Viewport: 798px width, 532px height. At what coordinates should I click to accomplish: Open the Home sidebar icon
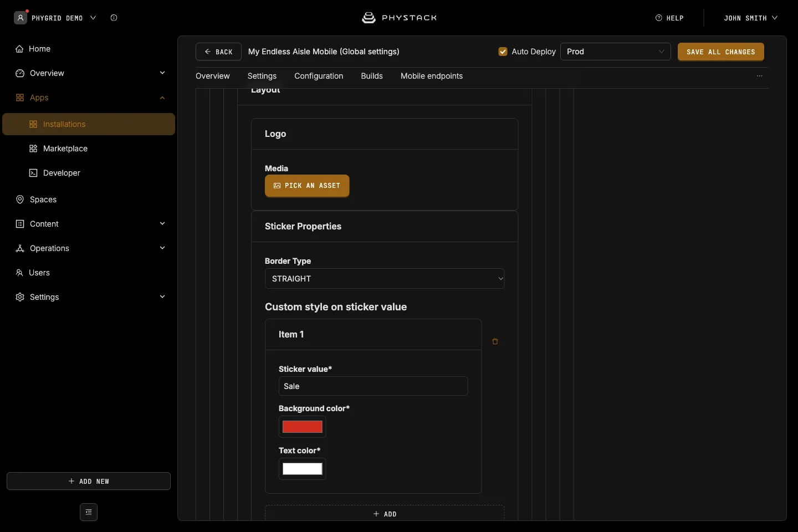[x=19, y=49]
